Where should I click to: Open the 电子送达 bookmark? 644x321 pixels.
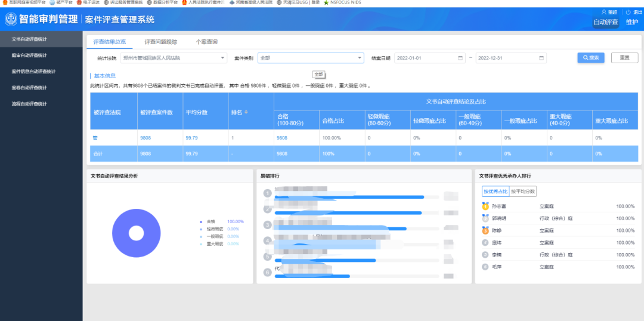point(88,2)
